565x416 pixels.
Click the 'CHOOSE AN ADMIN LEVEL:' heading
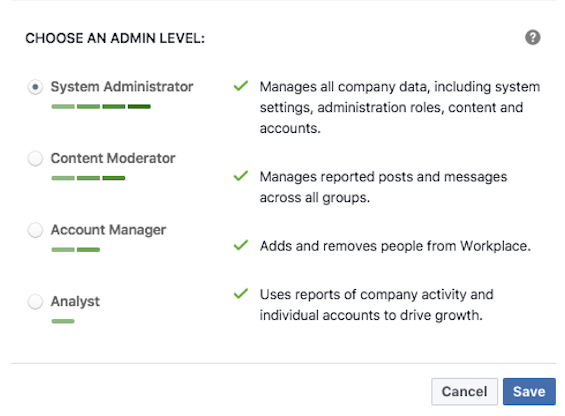tap(115, 38)
